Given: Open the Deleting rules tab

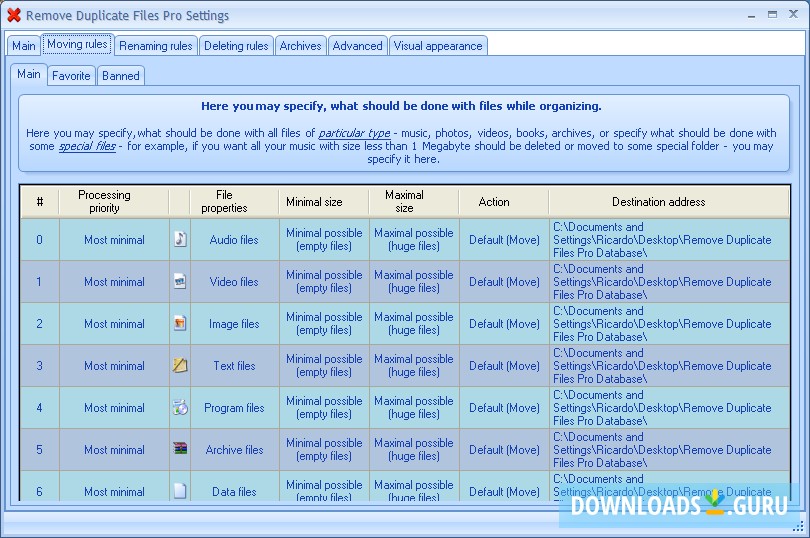Looking at the screenshot, I should pyautogui.click(x=236, y=45).
